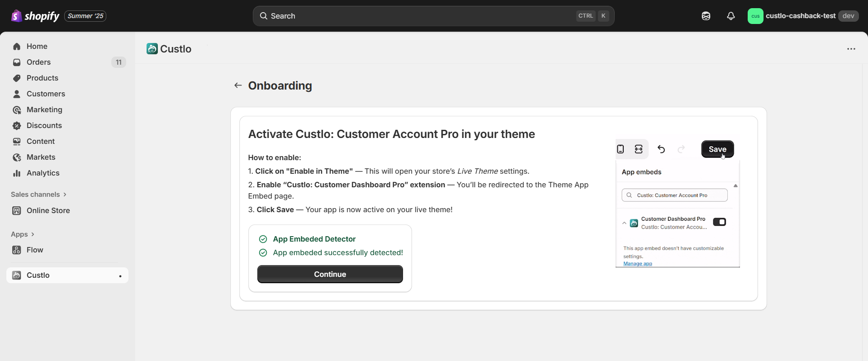868x361 pixels.
Task: Open the Flow app
Action: [x=67, y=250]
